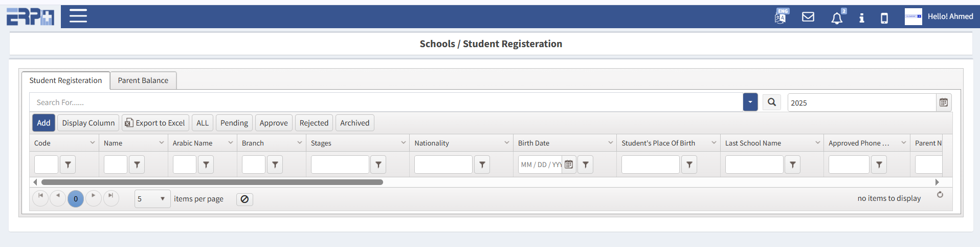
Task: Expand the search field dropdown arrow
Action: [750, 102]
